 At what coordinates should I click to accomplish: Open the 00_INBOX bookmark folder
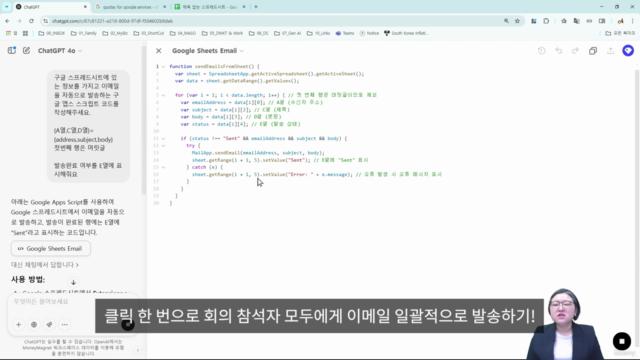click(52, 33)
